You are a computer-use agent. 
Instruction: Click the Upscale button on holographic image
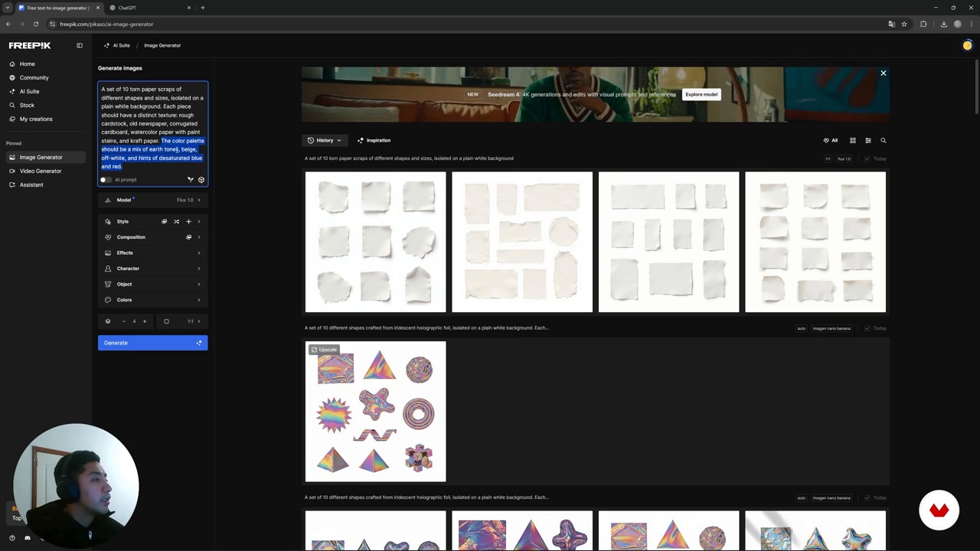[x=324, y=350]
